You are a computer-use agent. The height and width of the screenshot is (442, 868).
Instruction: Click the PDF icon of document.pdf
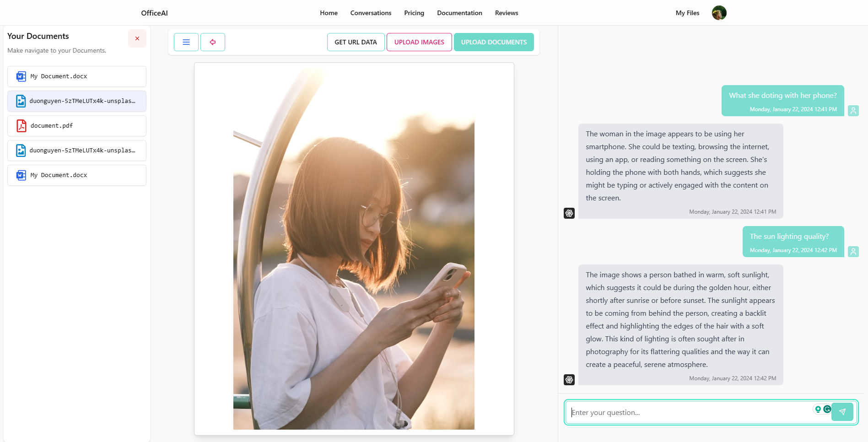tap(21, 126)
